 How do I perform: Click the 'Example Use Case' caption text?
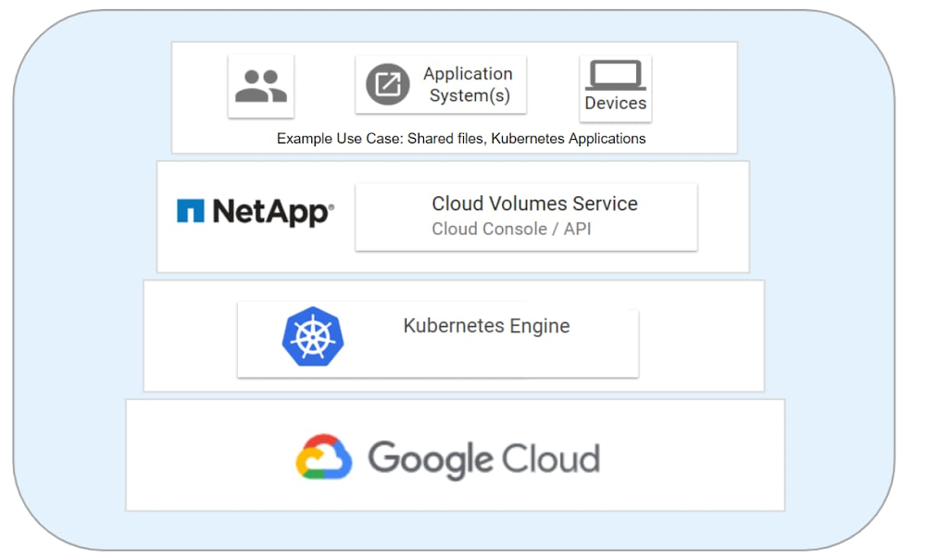[x=461, y=139]
